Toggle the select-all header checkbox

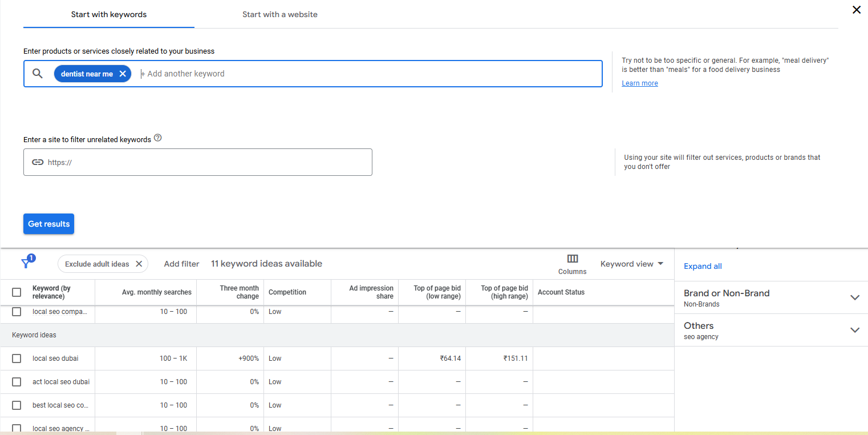17,292
